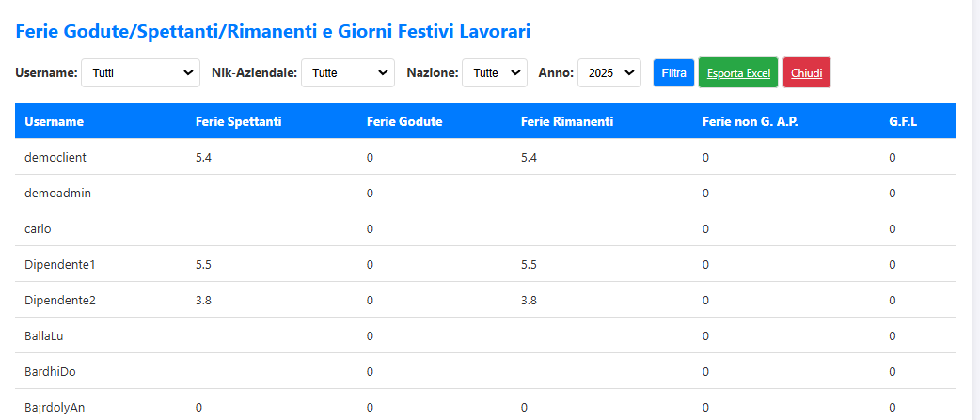This screenshot has width=980, height=420.
Task: Click the Ferie Rimanenti column header
Action: pyautogui.click(x=567, y=121)
